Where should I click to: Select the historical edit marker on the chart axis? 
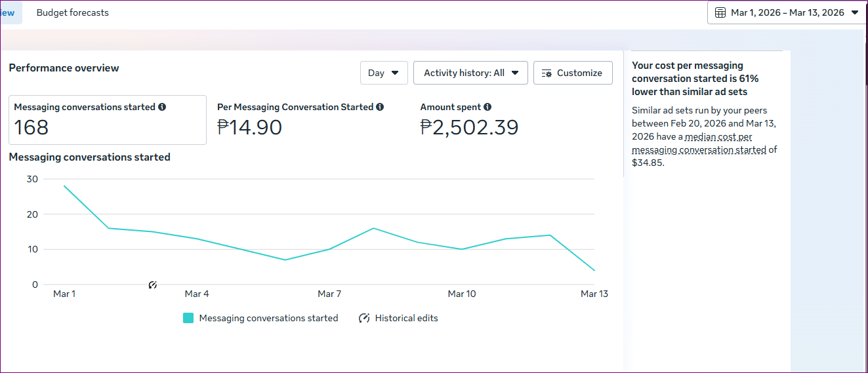click(x=152, y=285)
